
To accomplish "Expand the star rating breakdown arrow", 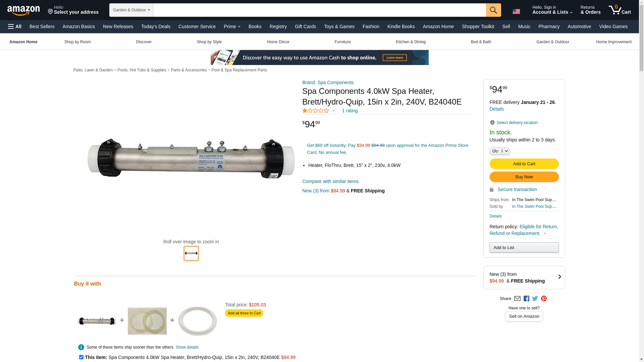I will coord(333,111).
